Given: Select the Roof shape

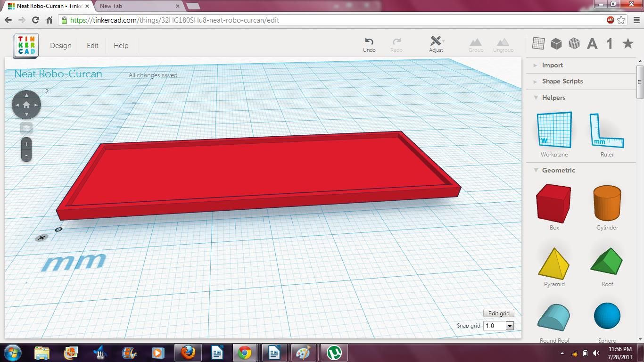Looking at the screenshot, I should point(607,262).
